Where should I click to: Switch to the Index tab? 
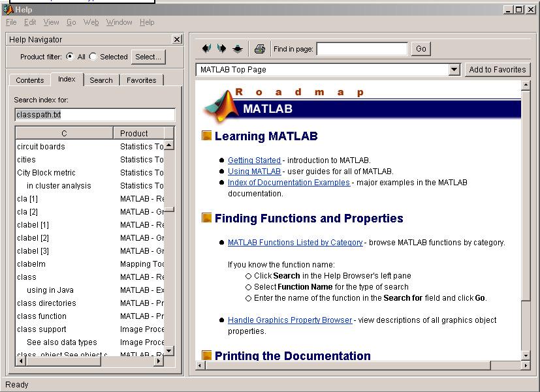[67, 79]
